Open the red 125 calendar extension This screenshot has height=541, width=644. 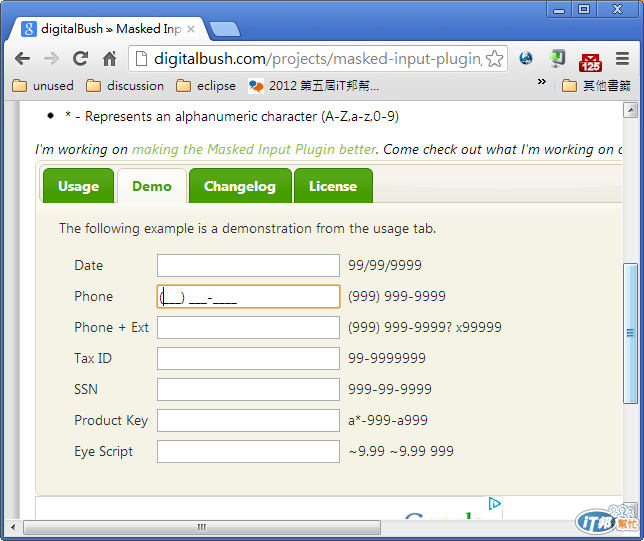(590, 62)
